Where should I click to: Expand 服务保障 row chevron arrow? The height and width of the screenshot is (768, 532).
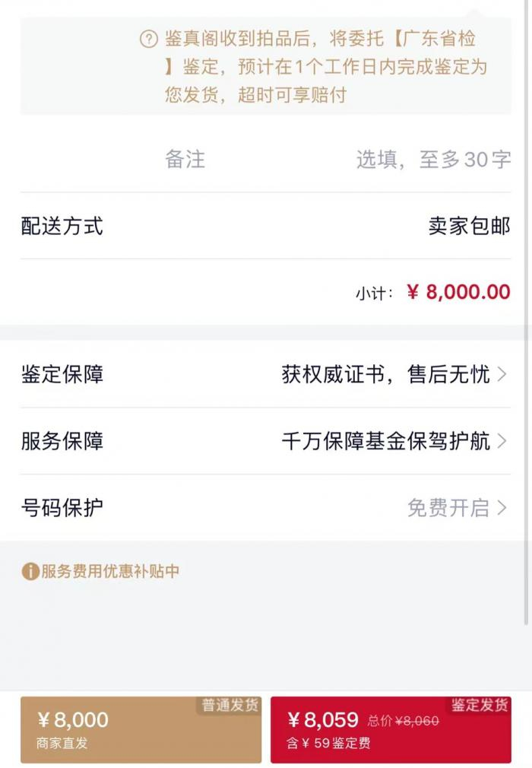point(502,441)
